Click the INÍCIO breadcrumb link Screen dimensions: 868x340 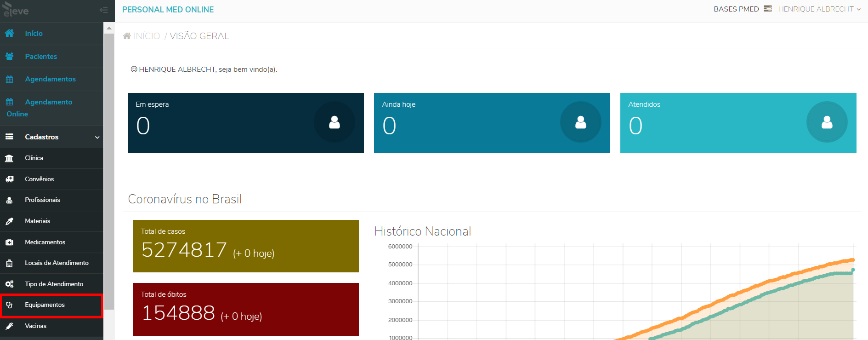[x=147, y=36]
